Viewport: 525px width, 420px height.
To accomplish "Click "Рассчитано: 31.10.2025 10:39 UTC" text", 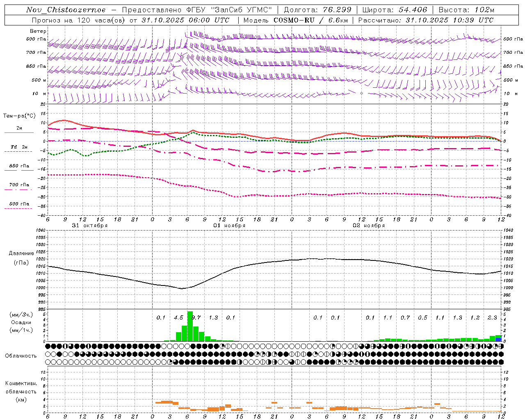I will pos(426,20).
